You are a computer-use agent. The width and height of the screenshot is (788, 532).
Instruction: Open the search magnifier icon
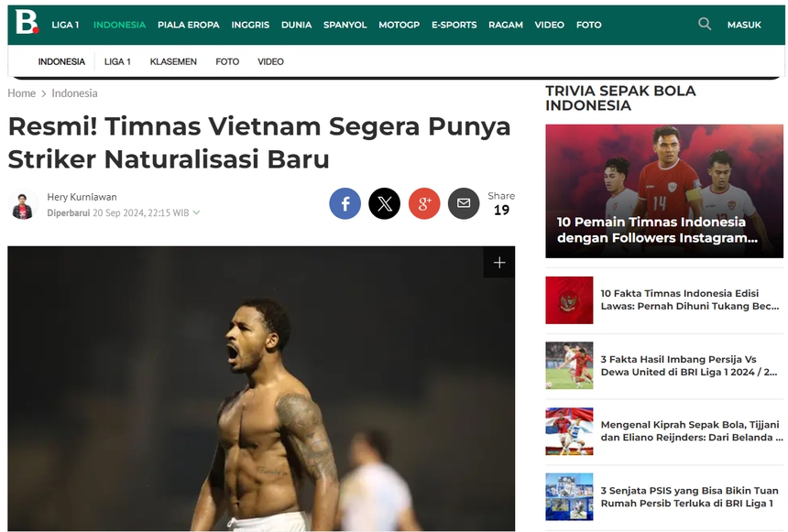click(705, 24)
